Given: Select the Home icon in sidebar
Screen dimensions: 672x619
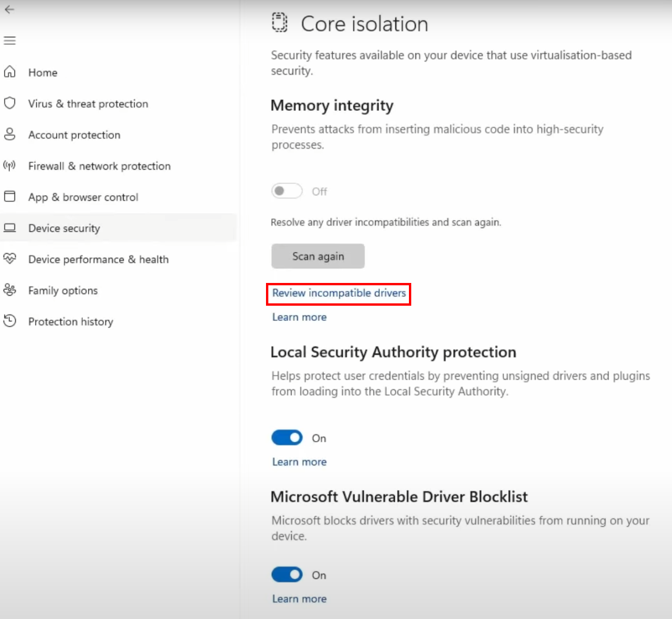Looking at the screenshot, I should point(10,72).
